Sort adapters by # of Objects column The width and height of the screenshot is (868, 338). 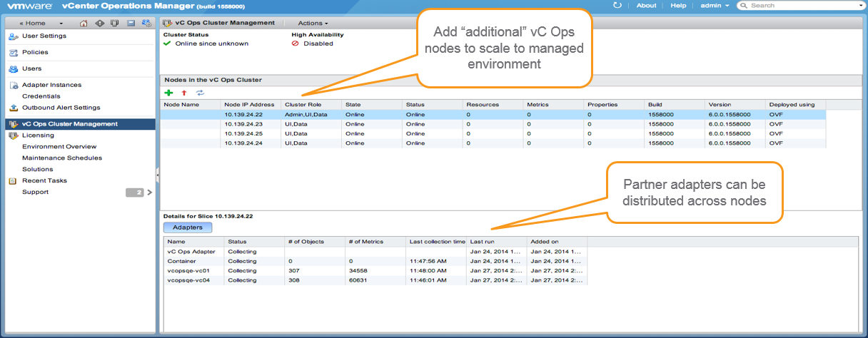click(x=315, y=242)
